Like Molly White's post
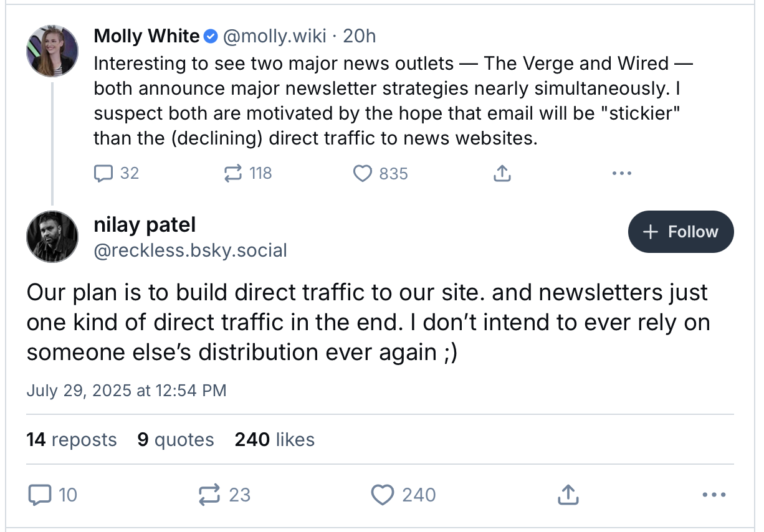The image size is (764, 532). pyautogui.click(x=380, y=173)
